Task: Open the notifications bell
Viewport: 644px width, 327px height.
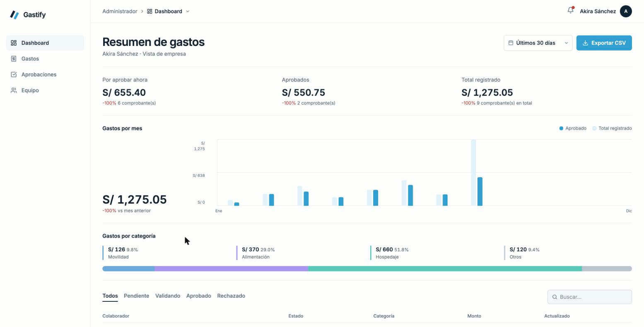Action: (571, 10)
